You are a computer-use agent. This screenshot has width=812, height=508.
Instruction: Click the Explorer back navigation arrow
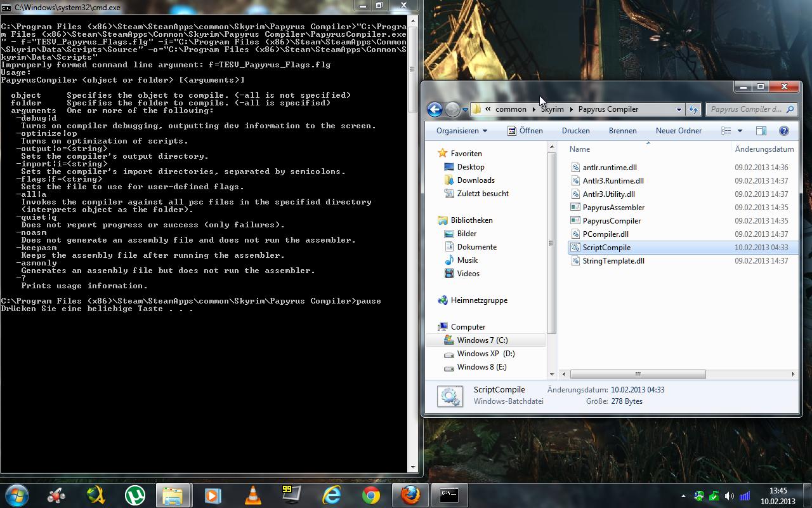point(435,109)
